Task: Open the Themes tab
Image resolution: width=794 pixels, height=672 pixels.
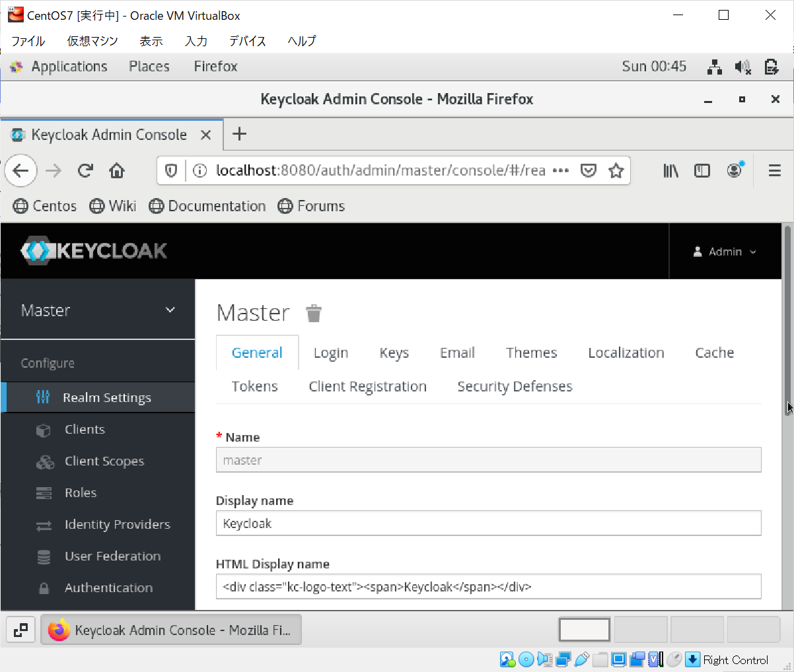Action: (x=532, y=353)
